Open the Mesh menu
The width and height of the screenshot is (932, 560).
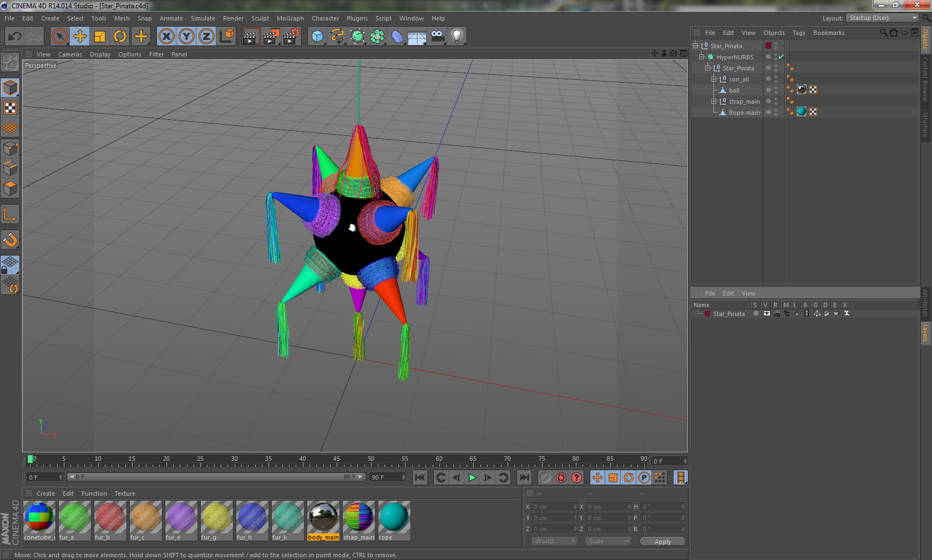[121, 18]
